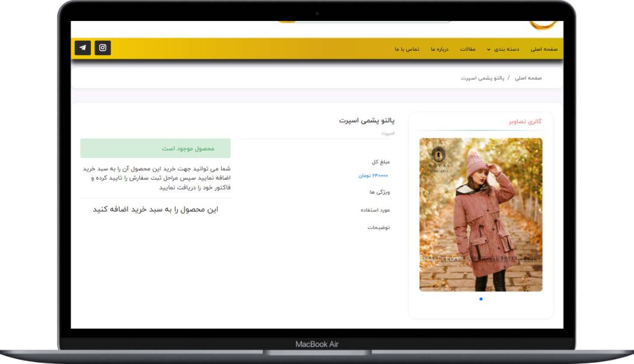Open the مقالات menu item
Image resolution: width=634 pixels, height=364 pixels.
coord(467,49)
